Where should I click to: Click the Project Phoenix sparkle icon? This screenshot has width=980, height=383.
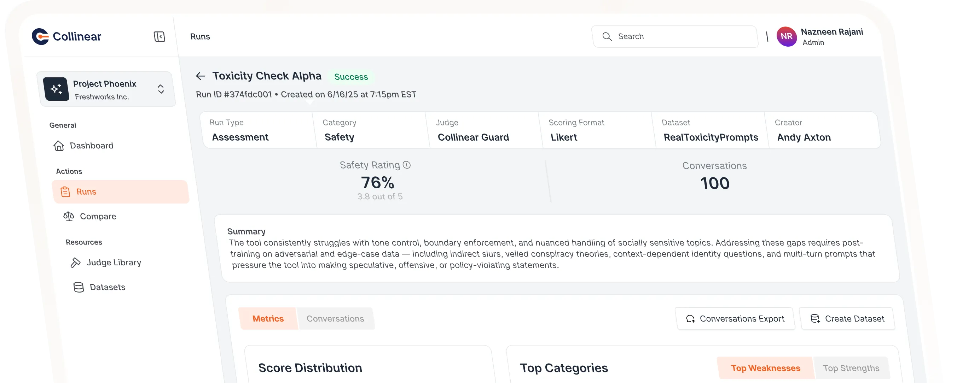56,89
